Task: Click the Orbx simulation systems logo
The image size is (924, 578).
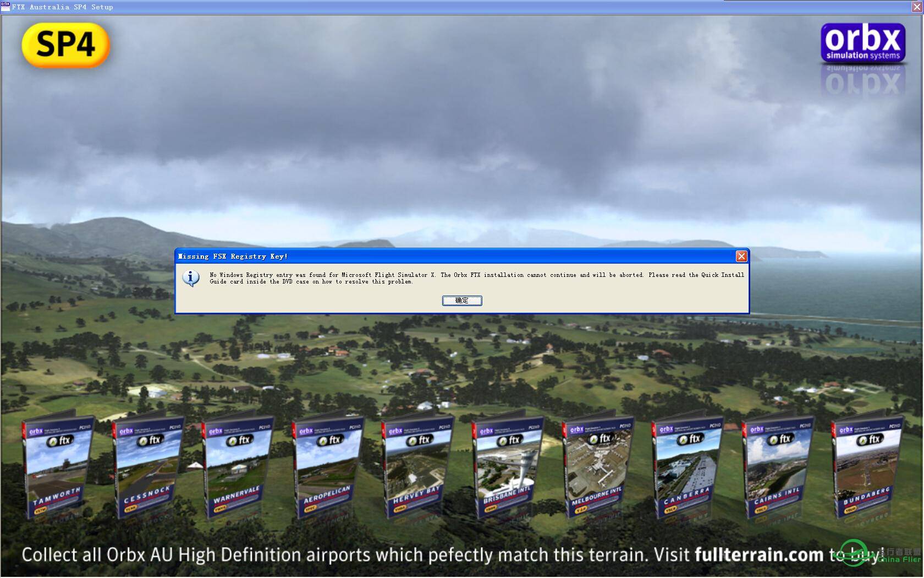Action: pyautogui.click(x=864, y=43)
